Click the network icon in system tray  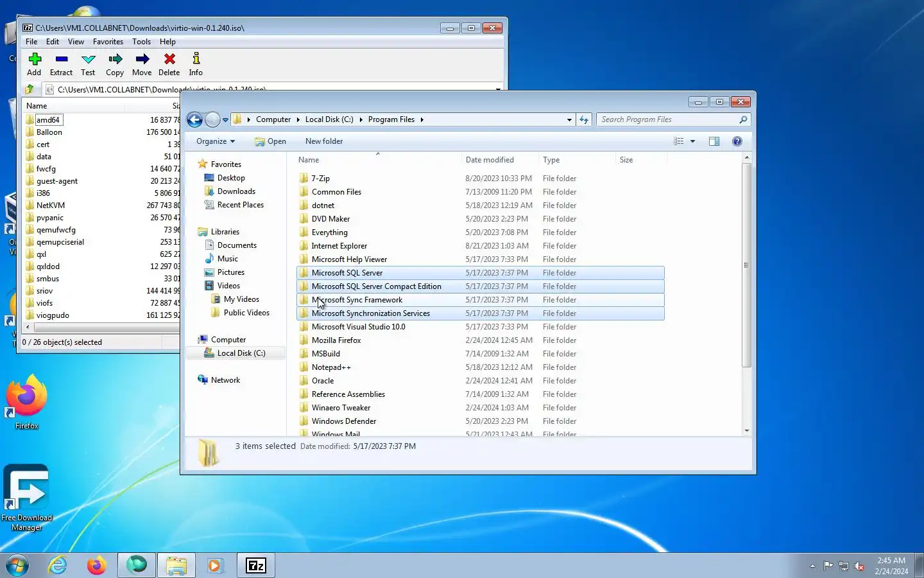pos(844,566)
